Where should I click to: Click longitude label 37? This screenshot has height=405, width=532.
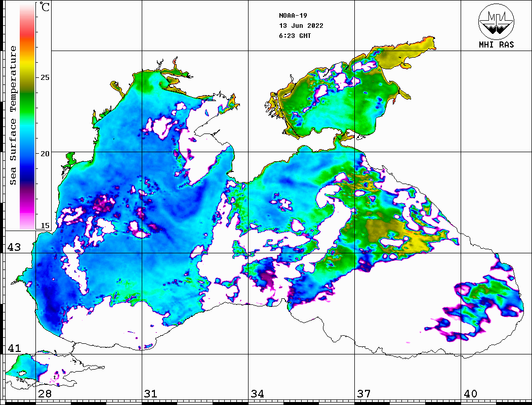pyautogui.click(x=364, y=394)
